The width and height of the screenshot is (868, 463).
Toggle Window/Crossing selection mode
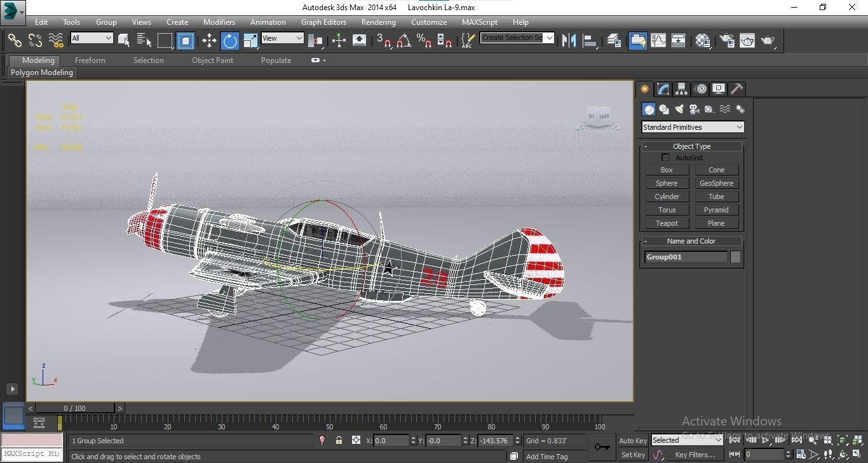pos(186,41)
